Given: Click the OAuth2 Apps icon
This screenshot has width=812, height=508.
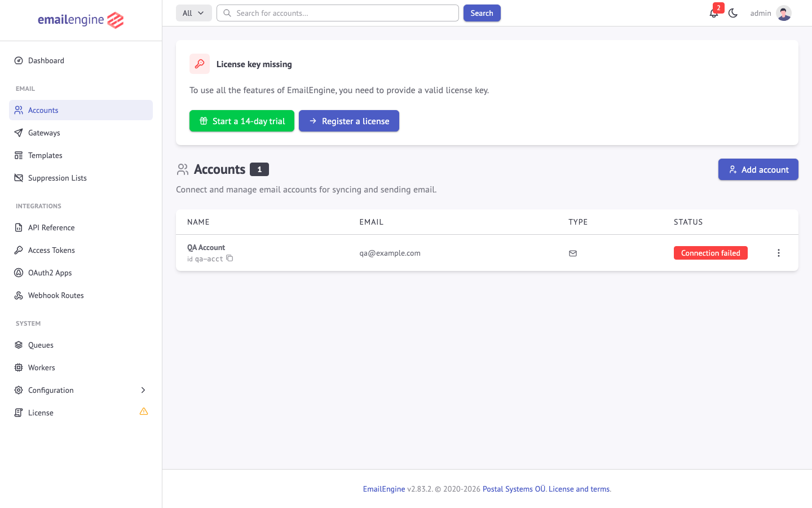Looking at the screenshot, I should click(x=19, y=273).
